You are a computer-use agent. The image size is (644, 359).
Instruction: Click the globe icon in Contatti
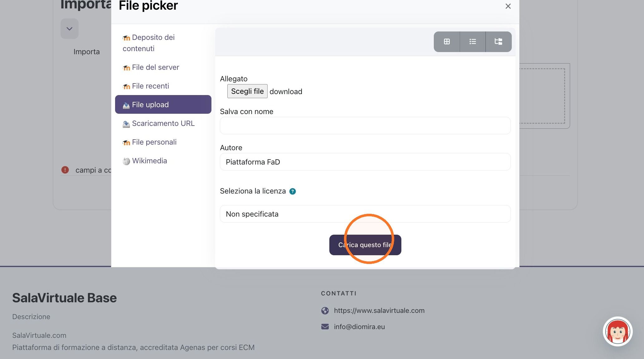pyautogui.click(x=325, y=311)
